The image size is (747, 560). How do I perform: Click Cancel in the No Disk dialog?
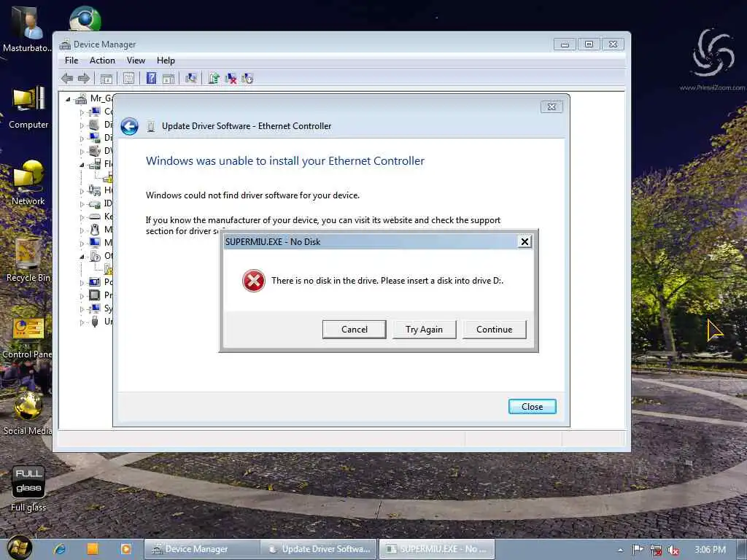354,329
